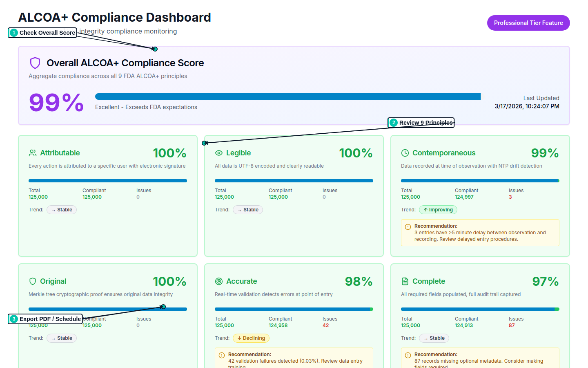Select the people icon on the Attributable card
Image resolution: width=588 pixels, height=368 pixels.
point(32,153)
